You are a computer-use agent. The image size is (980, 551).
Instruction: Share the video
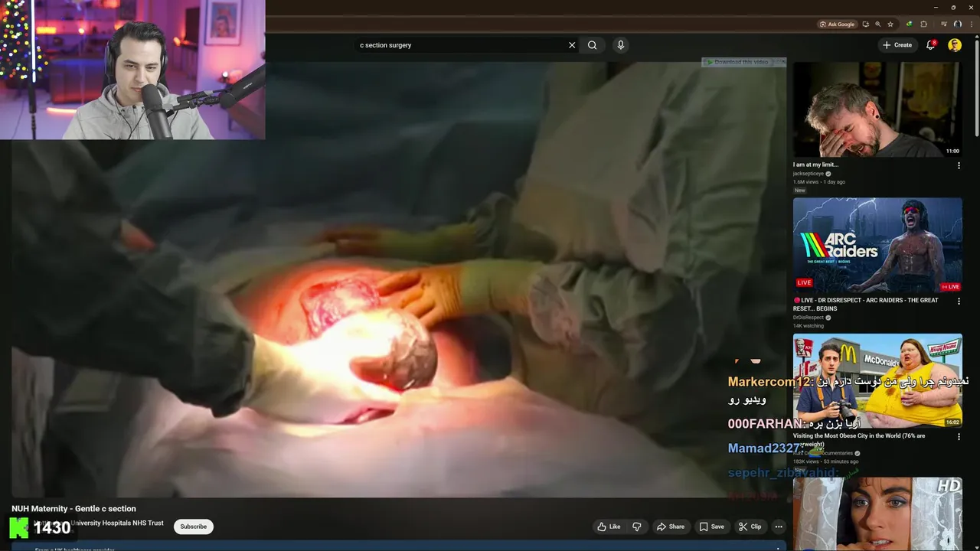[x=671, y=527]
